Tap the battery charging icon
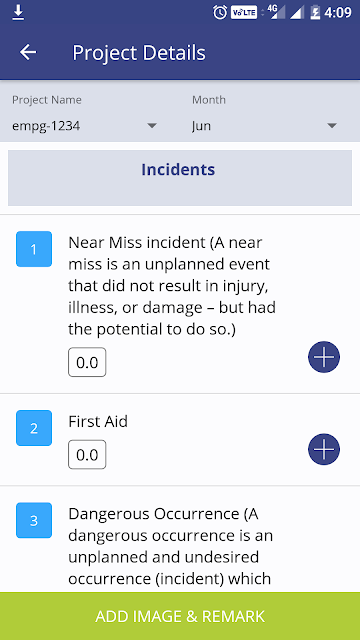Image resolution: width=360 pixels, height=640 pixels. point(315,13)
